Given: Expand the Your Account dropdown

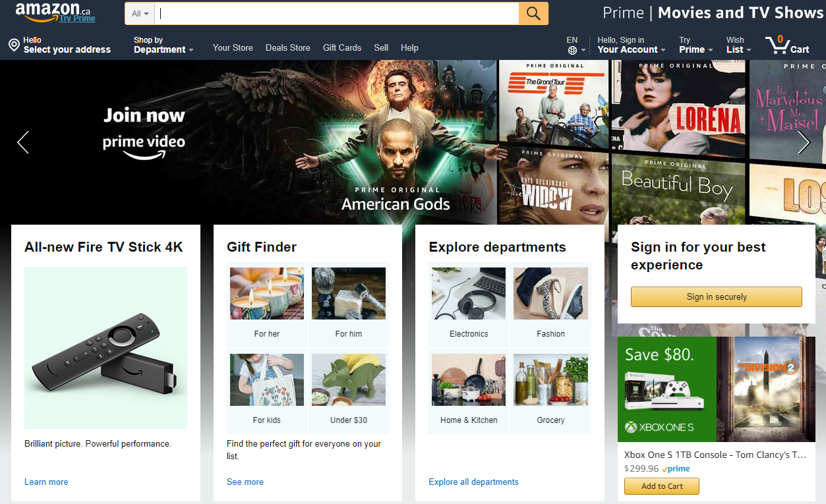Looking at the screenshot, I should 631,45.
